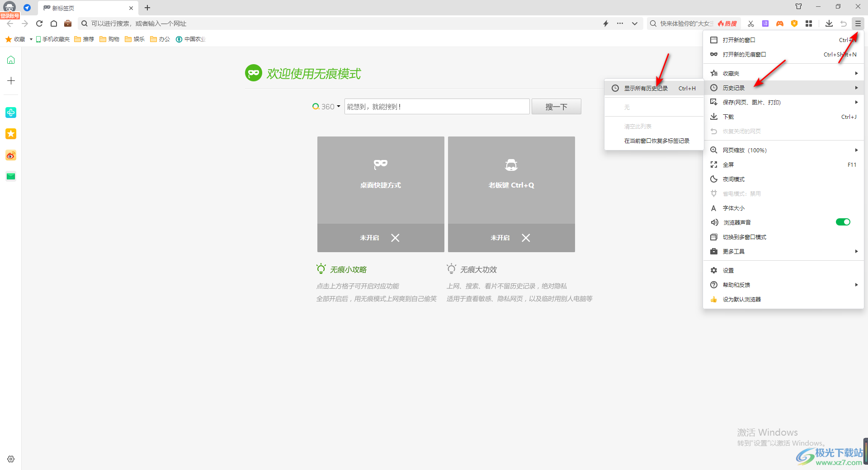Open the orange game controller icon
The height and width of the screenshot is (470, 868).
point(780,23)
